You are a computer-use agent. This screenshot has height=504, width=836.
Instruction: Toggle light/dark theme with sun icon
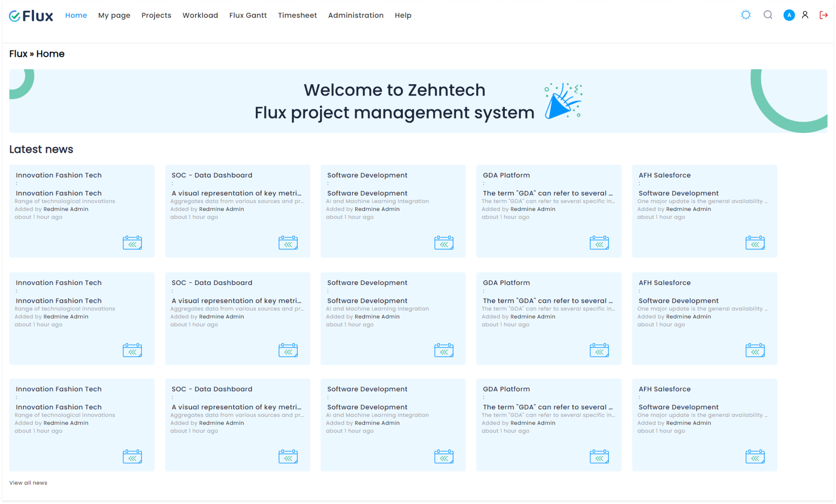tap(745, 15)
